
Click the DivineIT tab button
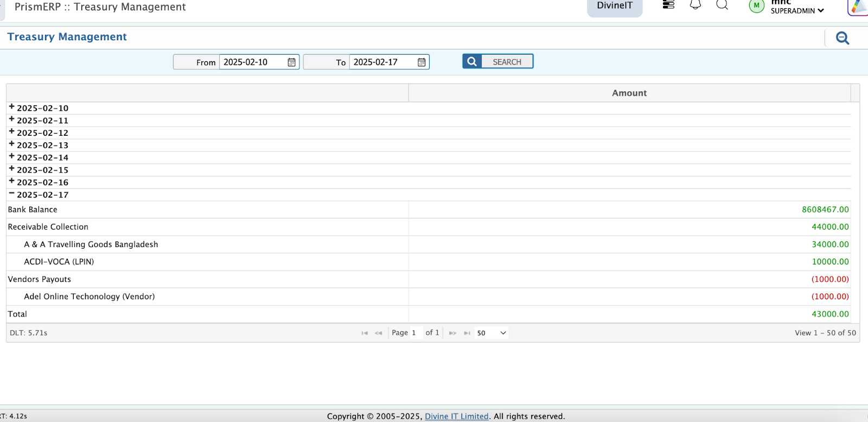pyautogui.click(x=614, y=6)
